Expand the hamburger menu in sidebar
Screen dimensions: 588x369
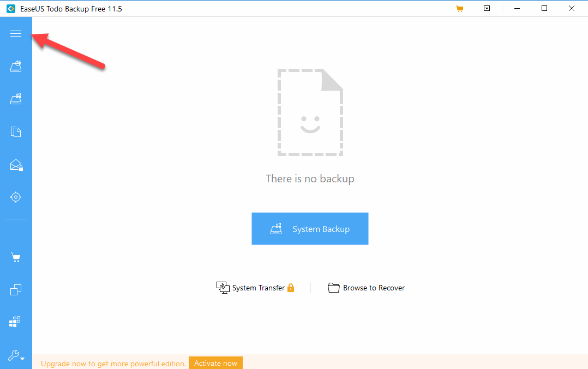pyautogui.click(x=16, y=34)
